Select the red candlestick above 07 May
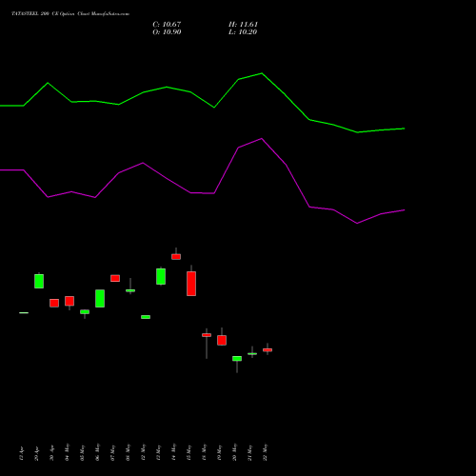Viewport: 476px width, 476px height. coord(115,278)
